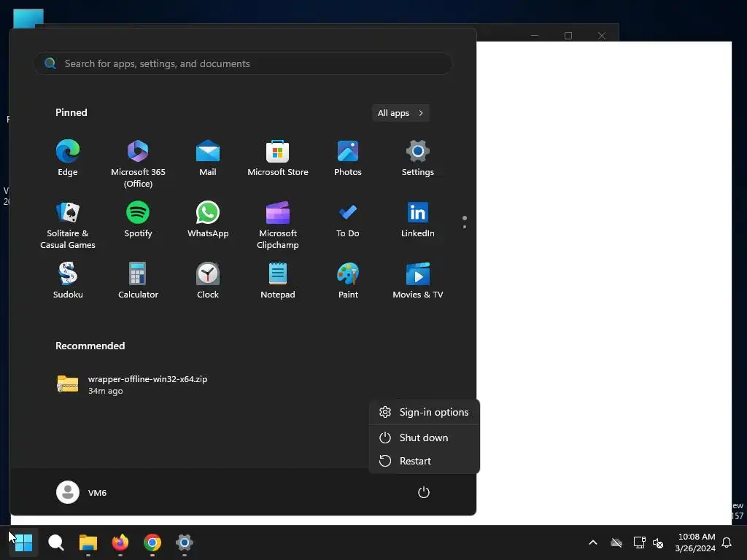Open the clock and date flyout
Screen dimensions: 747x560
click(x=695, y=542)
